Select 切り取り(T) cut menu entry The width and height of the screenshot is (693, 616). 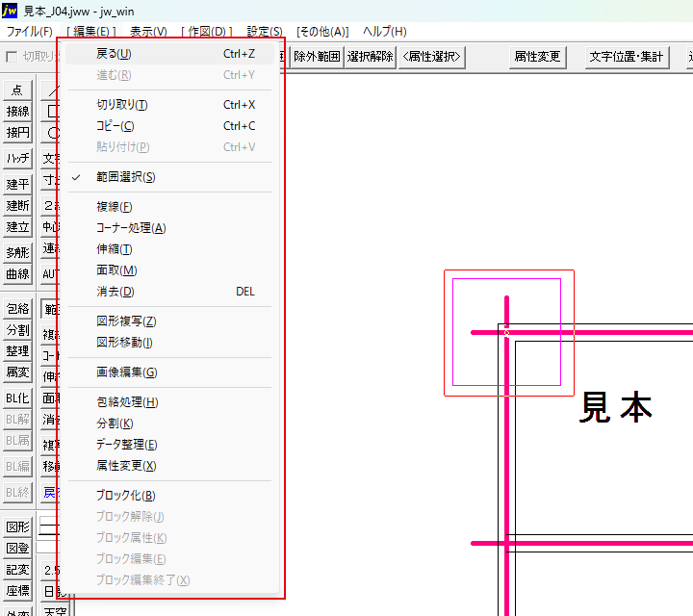coord(169,105)
